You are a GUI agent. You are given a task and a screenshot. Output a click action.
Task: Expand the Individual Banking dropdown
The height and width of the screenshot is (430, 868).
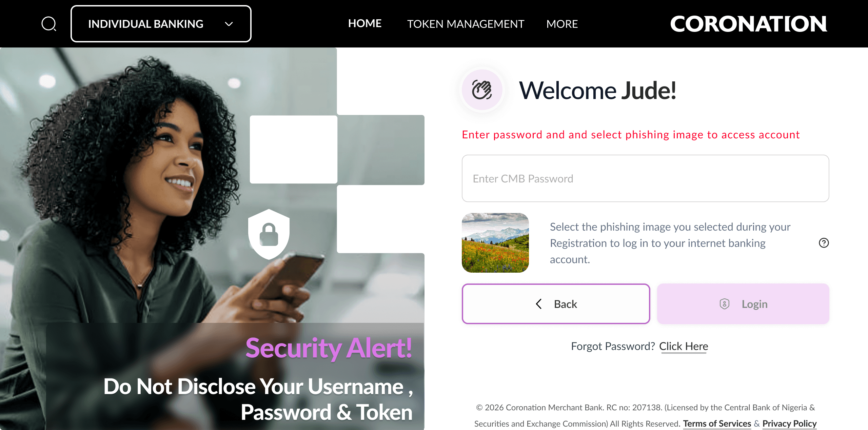pyautogui.click(x=161, y=24)
